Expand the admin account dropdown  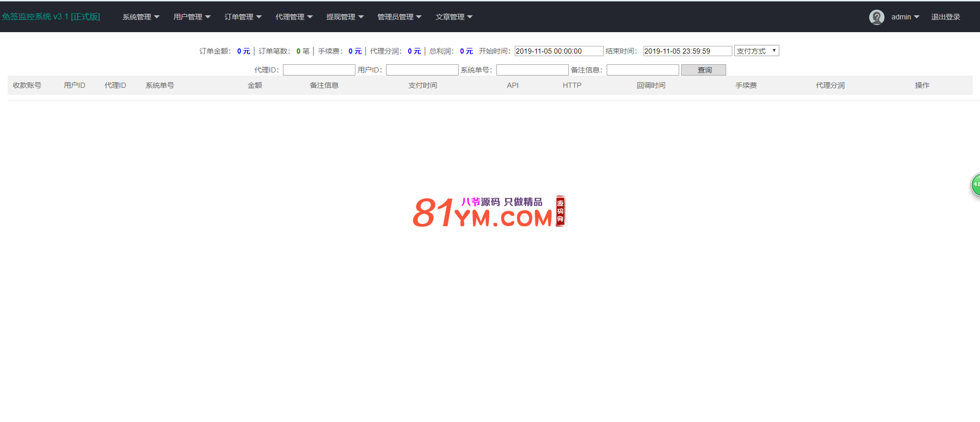click(905, 17)
